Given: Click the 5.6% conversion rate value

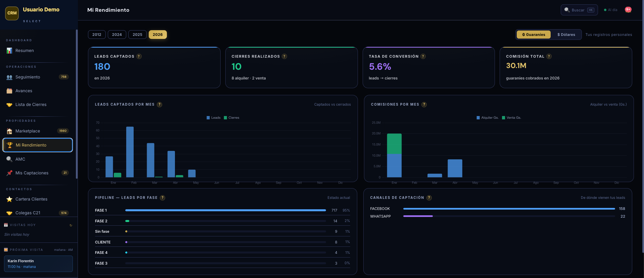Looking at the screenshot, I should [380, 67].
